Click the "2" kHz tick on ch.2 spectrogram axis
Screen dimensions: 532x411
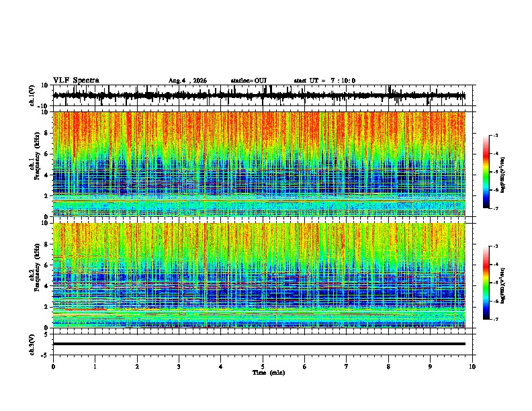[x=46, y=307]
